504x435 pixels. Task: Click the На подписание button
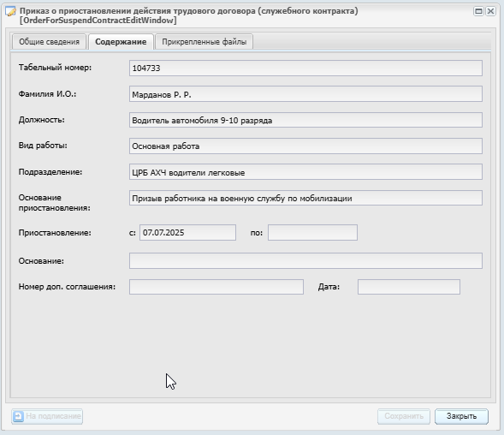pos(47,416)
